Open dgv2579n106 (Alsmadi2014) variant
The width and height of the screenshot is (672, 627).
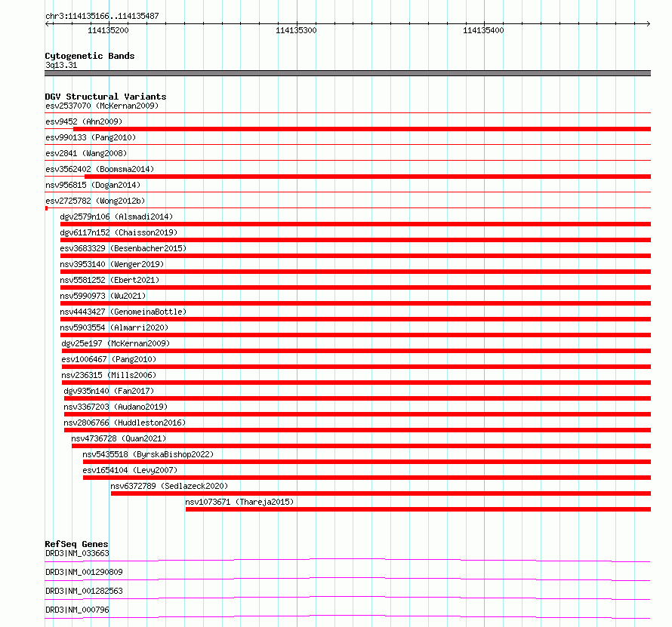tap(116, 217)
